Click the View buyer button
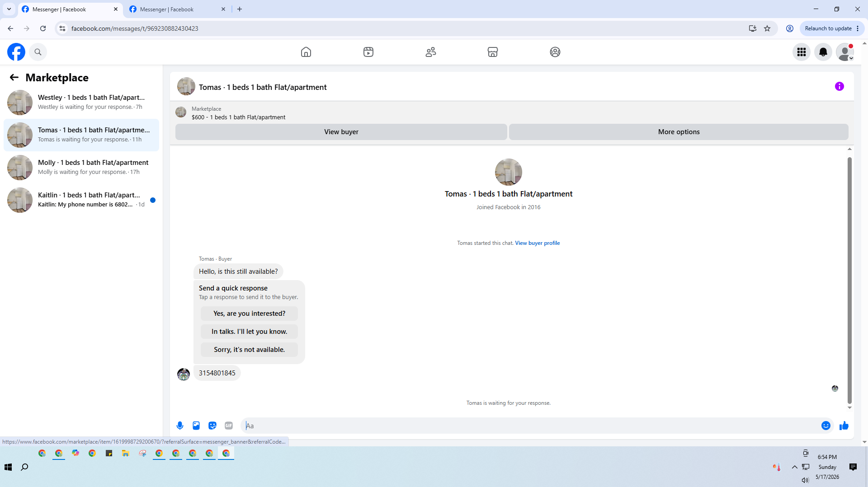The height and width of the screenshot is (487, 868). click(341, 132)
